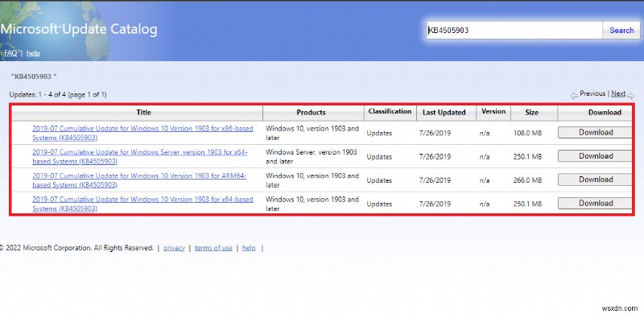The image size is (644, 314).
Task: Sort by Version column header
Action: point(493,111)
